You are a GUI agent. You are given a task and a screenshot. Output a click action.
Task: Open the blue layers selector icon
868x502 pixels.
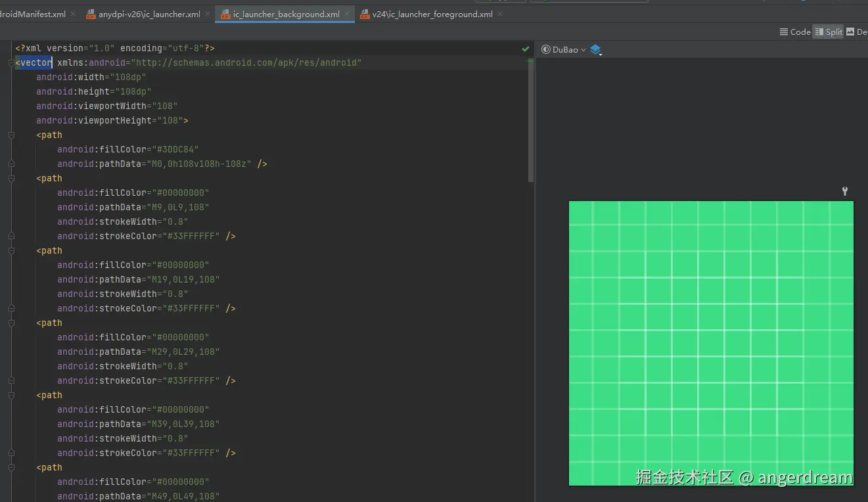click(x=595, y=49)
